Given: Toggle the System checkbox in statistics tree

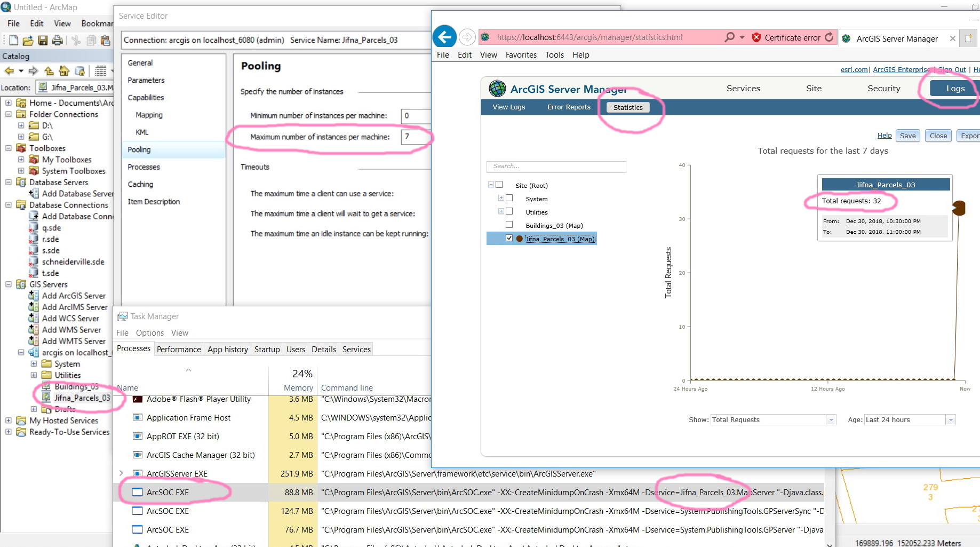Looking at the screenshot, I should (x=509, y=198).
